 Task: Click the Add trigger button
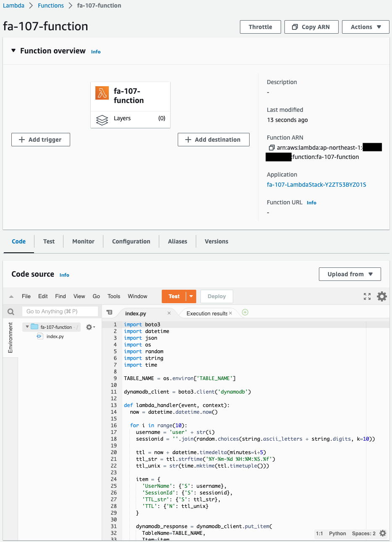(x=41, y=140)
